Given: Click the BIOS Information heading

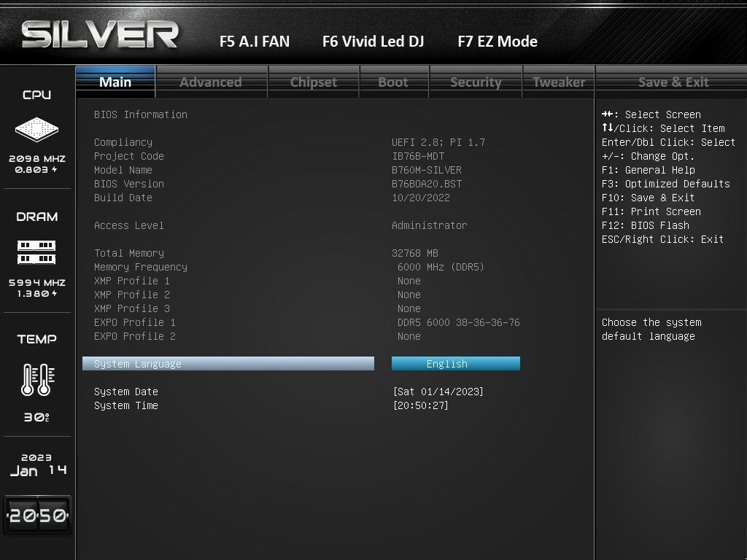Looking at the screenshot, I should tap(141, 114).
